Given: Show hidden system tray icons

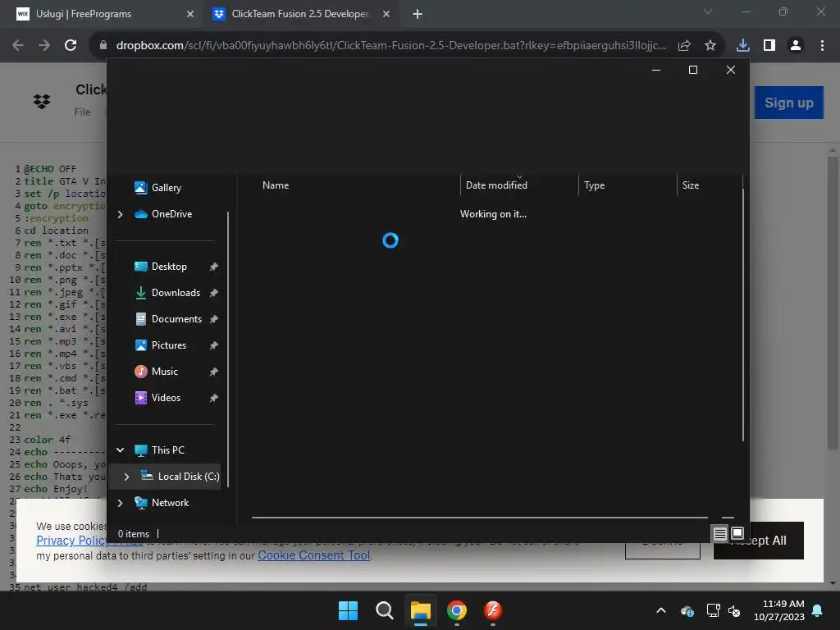Looking at the screenshot, I should [x=661, y=610].
